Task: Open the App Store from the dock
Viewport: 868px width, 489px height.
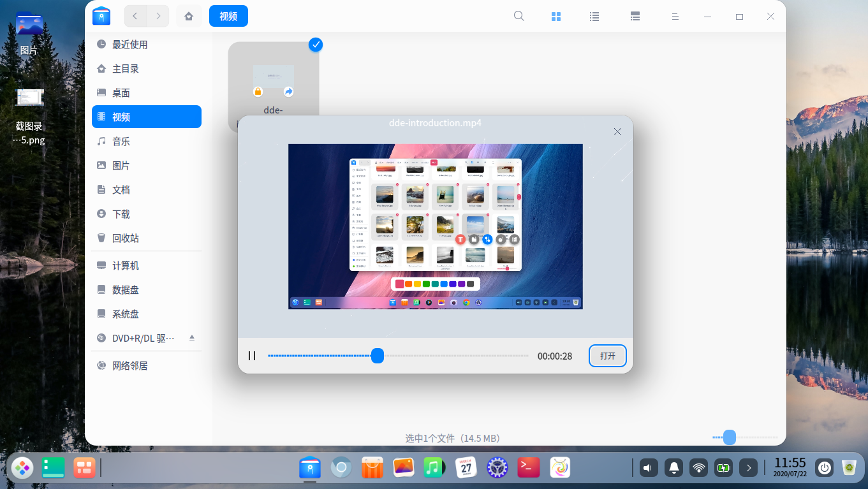Action: point(372,467)
